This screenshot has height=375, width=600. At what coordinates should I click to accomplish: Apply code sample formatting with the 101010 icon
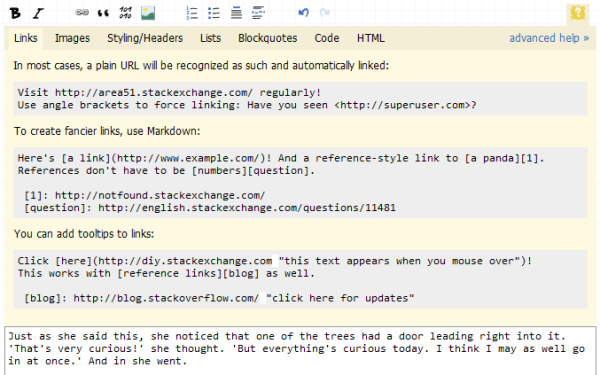pos(126,13)
